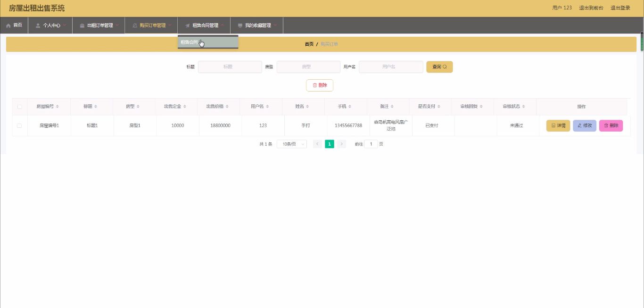Click the pink 删除 button in the row
The height and width of the screenshot is (308, 644).
click(611, 126)
